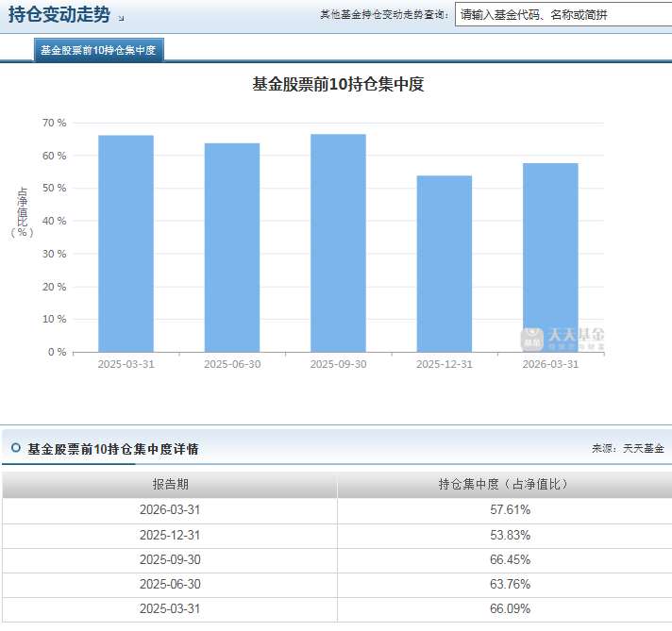Click the chart title 基金股票前10持仓集中度
672x631 pixels.
click(x=338, y=84)
